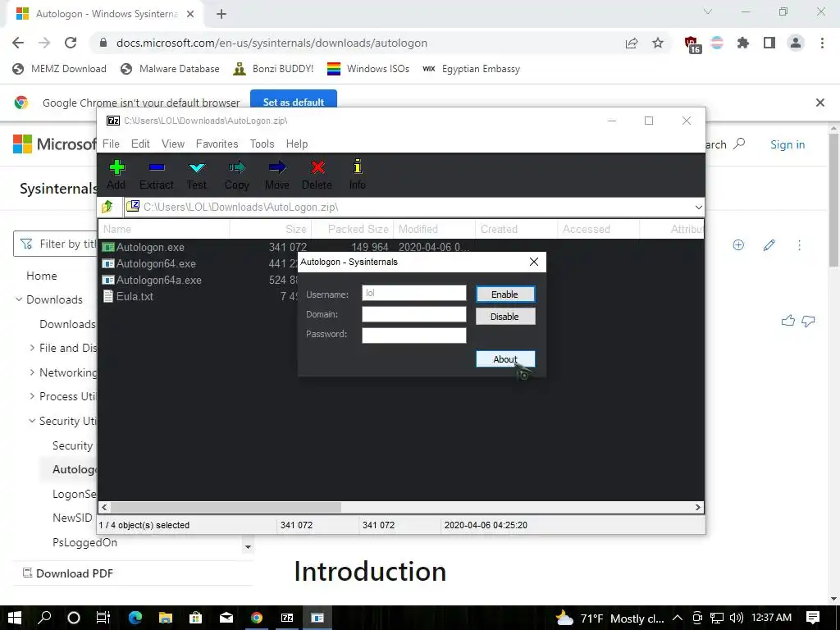Click the plus circle icon on the page
The height and width of the screenshot is (630, 840).
tap(738, 244)
